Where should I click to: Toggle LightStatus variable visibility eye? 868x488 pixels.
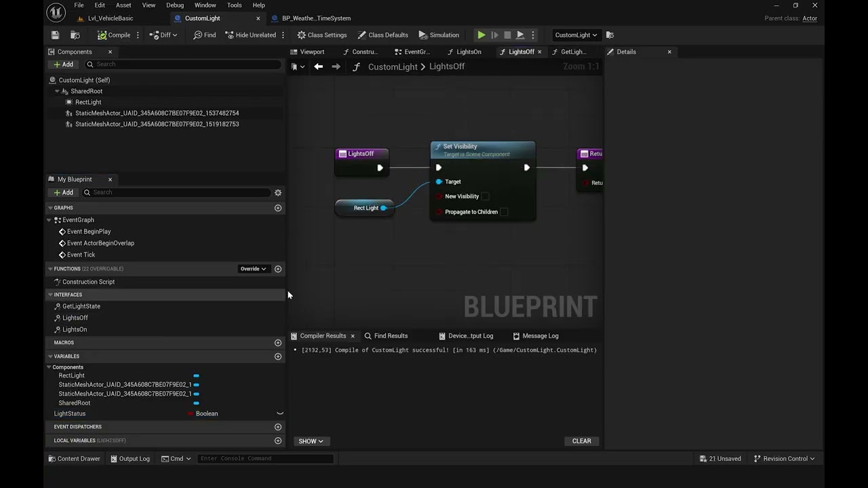click(x=279, y=413)
